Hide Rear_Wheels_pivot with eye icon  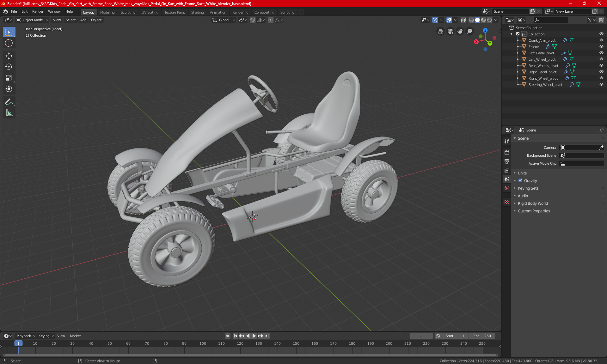pyautogui.click(x=601, y=66)
